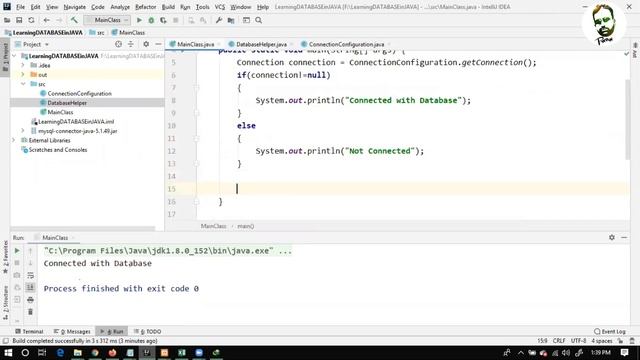Click the editor vertical scrollbar

click(627, 119)
